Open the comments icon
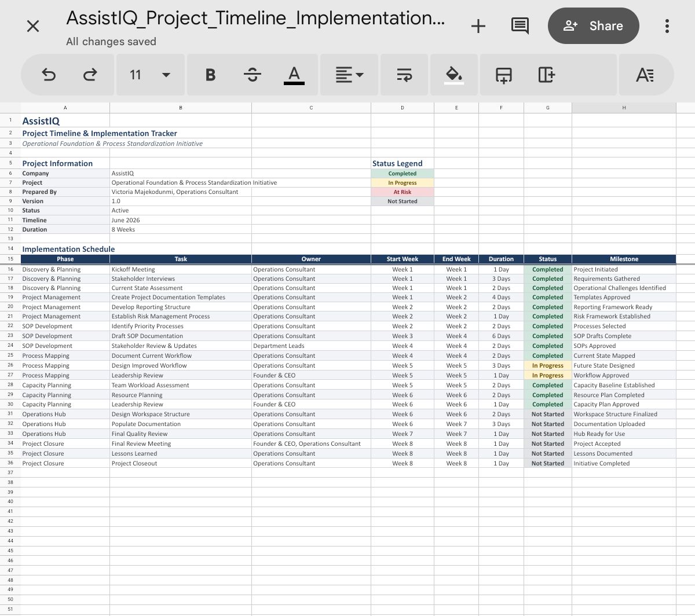695x616 pixels. point(520,26)
